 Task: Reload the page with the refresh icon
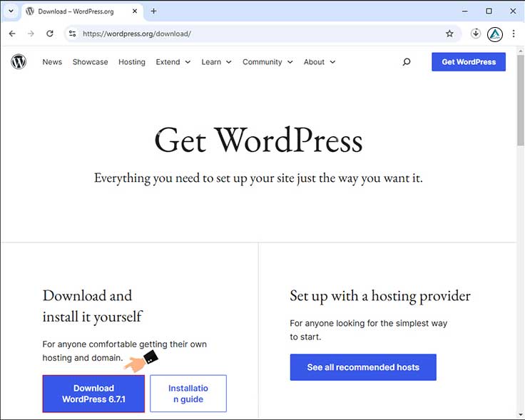click(x=50, y=34)
